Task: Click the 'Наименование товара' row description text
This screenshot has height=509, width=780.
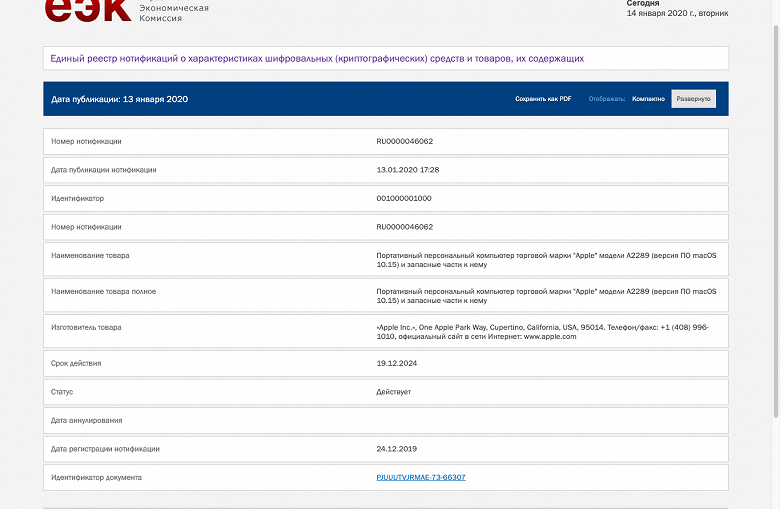Action: click(546, 260)
